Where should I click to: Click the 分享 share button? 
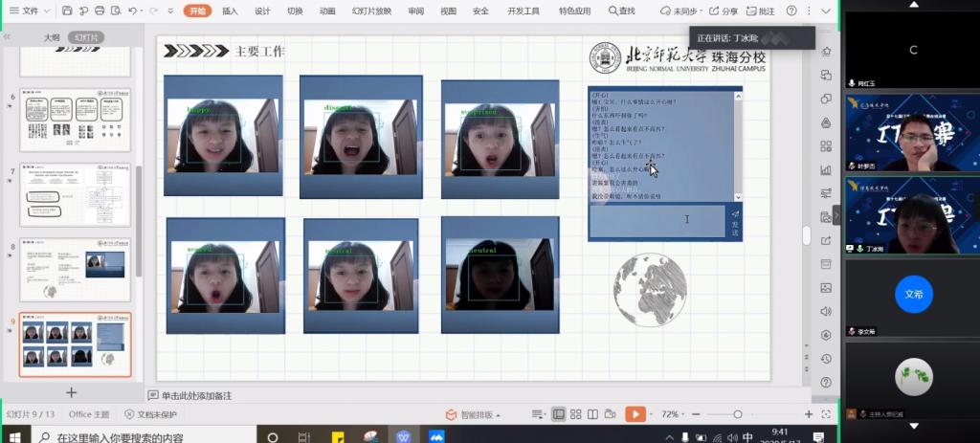click(724, 11)
